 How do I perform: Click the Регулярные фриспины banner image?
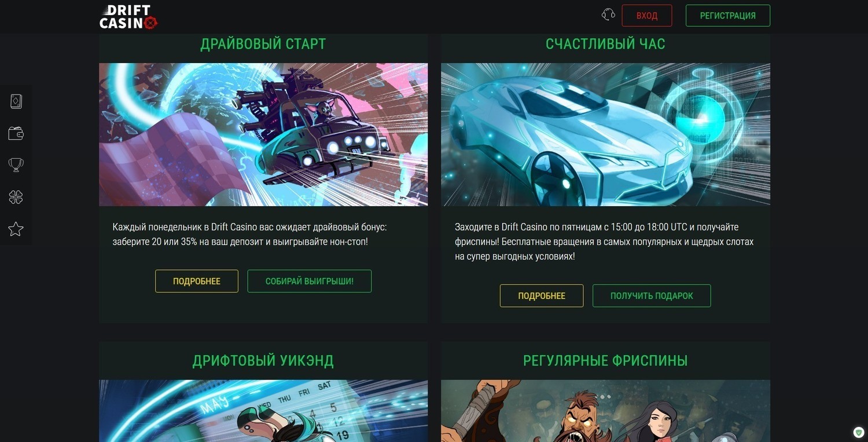coord(605,411)
